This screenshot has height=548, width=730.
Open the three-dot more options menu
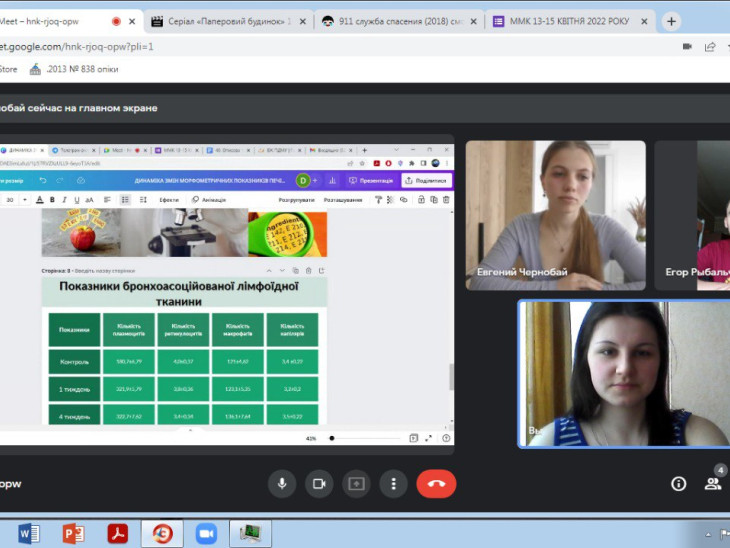point(393,484)
